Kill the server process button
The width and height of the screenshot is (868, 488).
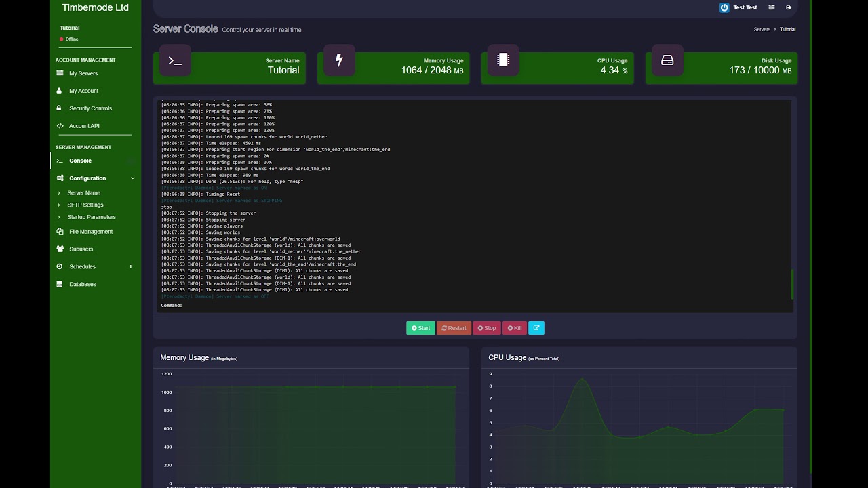pos(515,328)
